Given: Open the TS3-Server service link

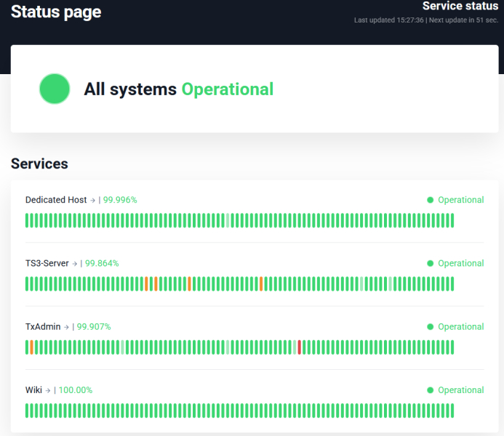Looking at the screenshot, I should point(47,263).
